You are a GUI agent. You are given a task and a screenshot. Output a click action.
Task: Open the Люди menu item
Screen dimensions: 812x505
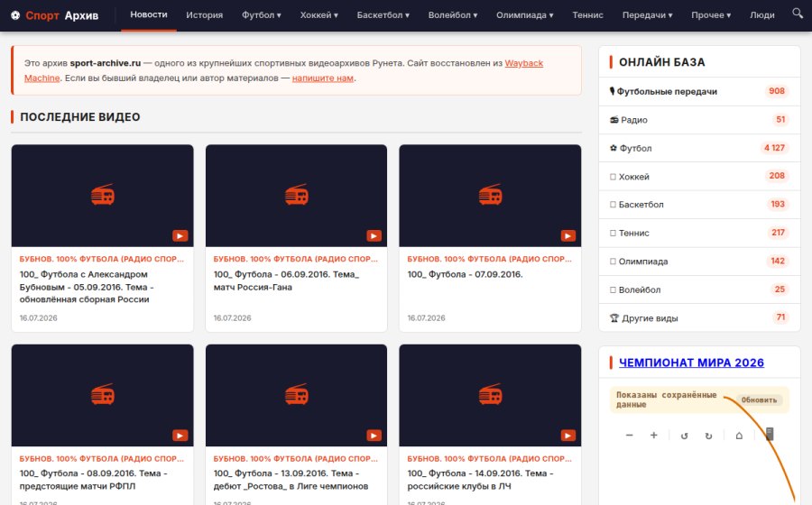(x=762, y=15)
